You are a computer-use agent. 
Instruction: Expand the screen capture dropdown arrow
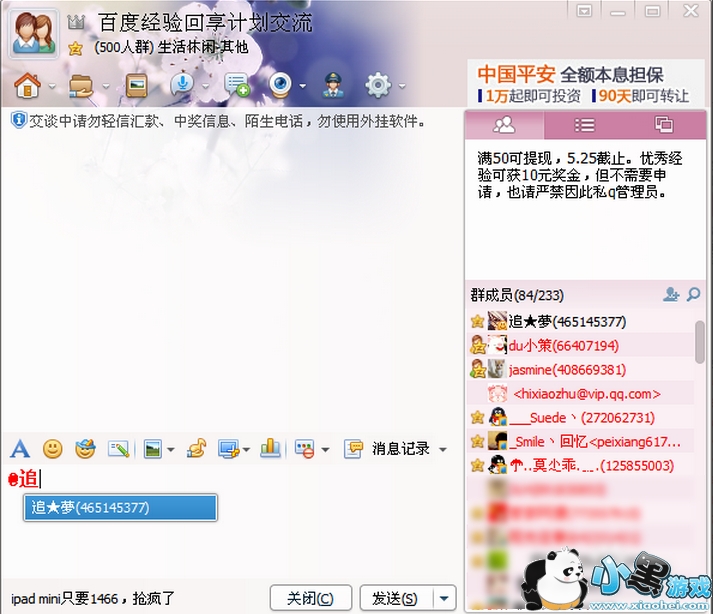pyautogui.click(x=246, y=450)
